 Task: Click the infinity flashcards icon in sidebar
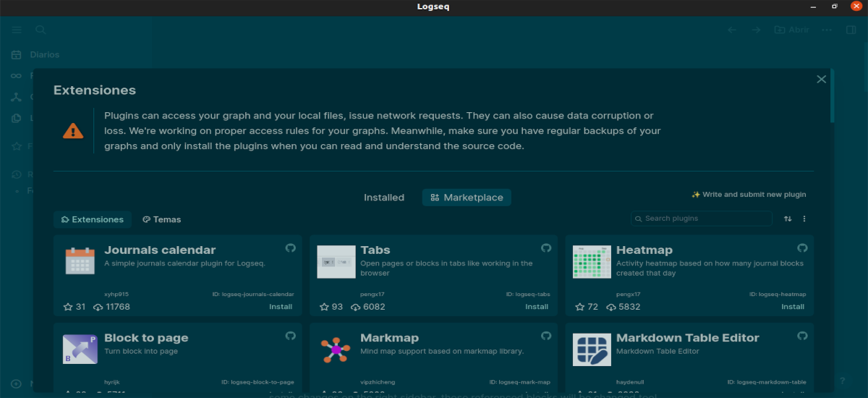(x=17, y=76)
